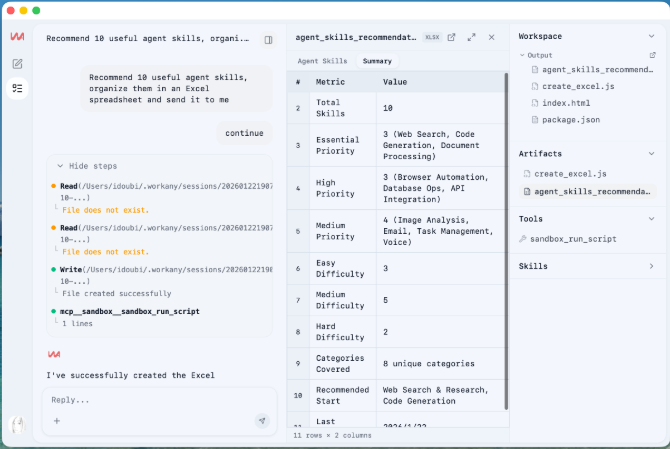Click the first 'File does not exist.' result
This screenshot has width=670, height=449.
(106, 210)
